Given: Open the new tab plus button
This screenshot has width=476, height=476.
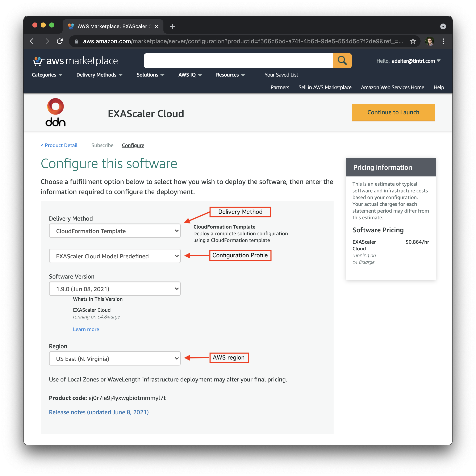Looking at the screenshot, I should [x=173, y=26].
